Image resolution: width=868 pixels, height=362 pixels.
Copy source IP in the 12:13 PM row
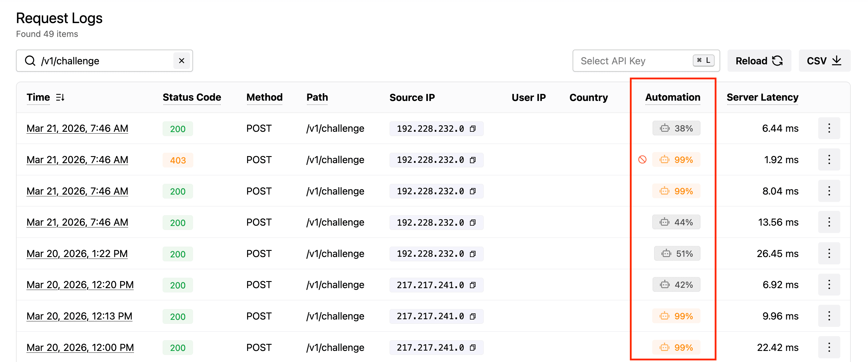(x=473, y=316)
